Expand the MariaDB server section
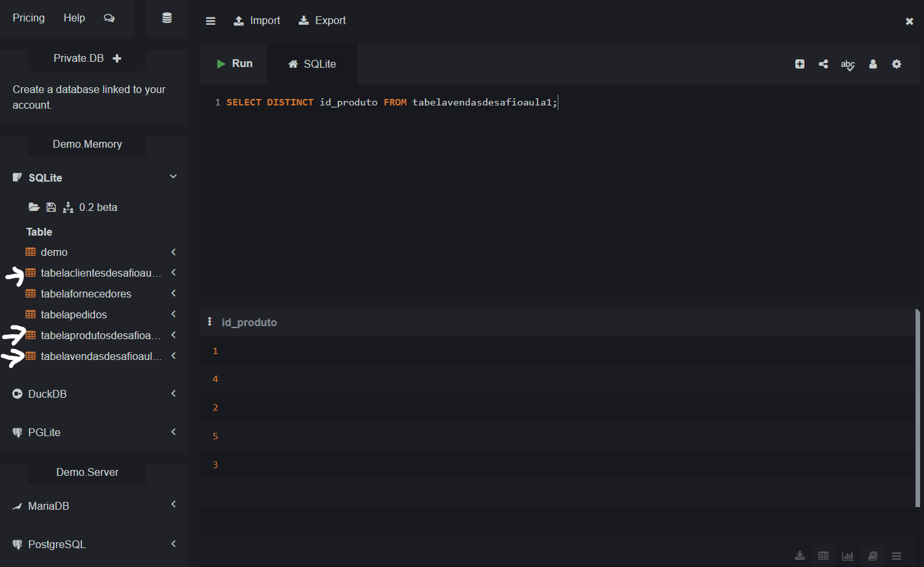This screenshot has width=924, height=567. 174,505
